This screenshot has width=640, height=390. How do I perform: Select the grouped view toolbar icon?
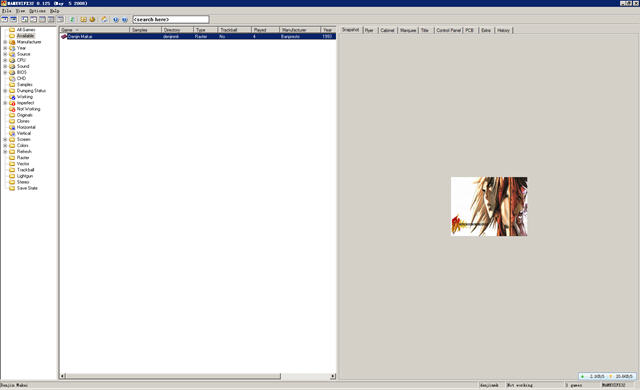coord(60,19)
